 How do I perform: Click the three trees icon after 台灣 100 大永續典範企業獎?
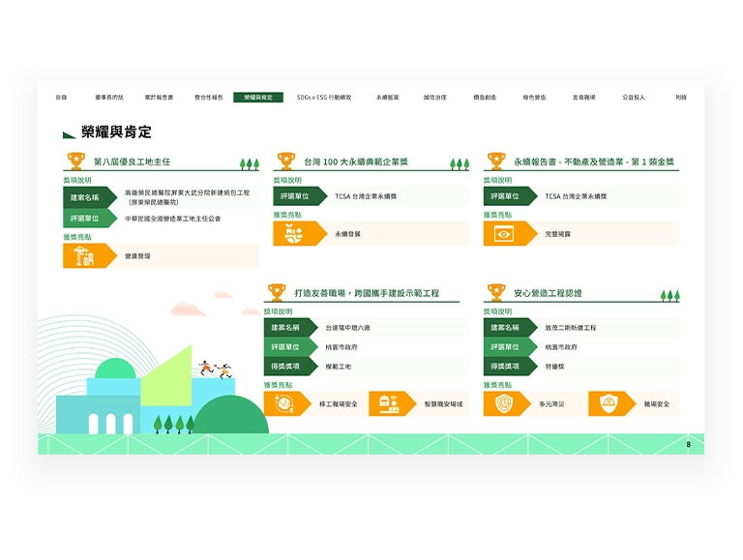(x=460, y=163)
